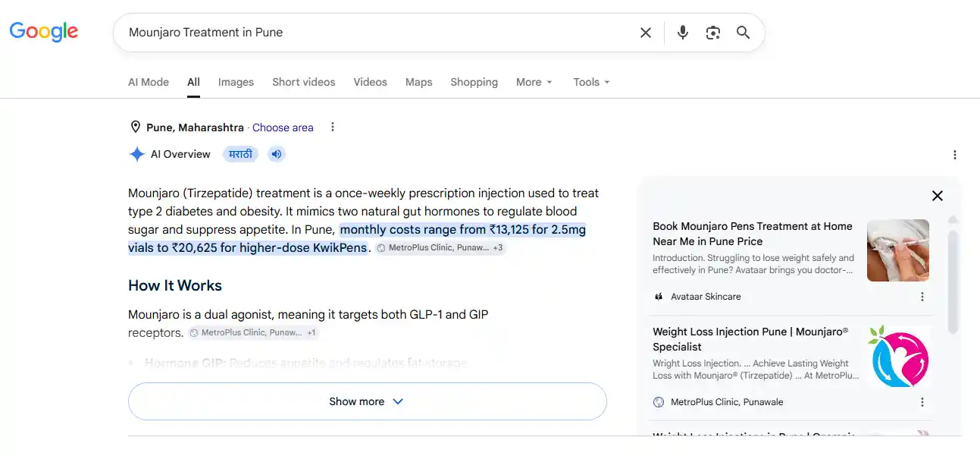980x456 pixels.
Task: Click the MetroPlus pink-blue logo thumbnail
Action: [x=898, y=356]
